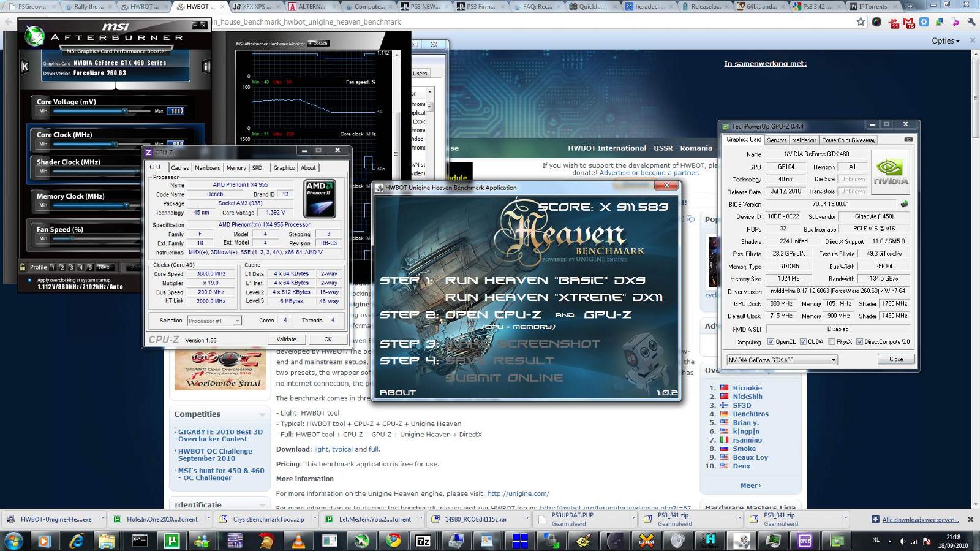Switch to the Sensors tab in GPU-Z
This screenshot has width=980, height=551.
click(x=777, y=140)
